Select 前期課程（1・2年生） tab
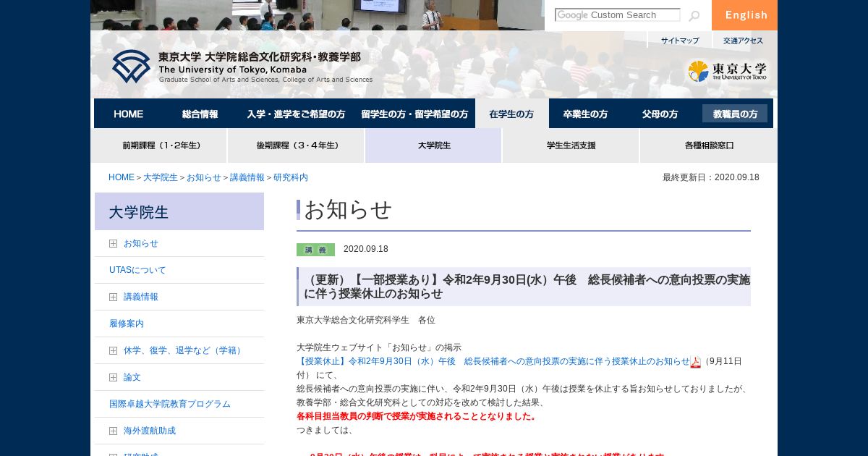Screen dimensions: 868x456 pos(159,145)
